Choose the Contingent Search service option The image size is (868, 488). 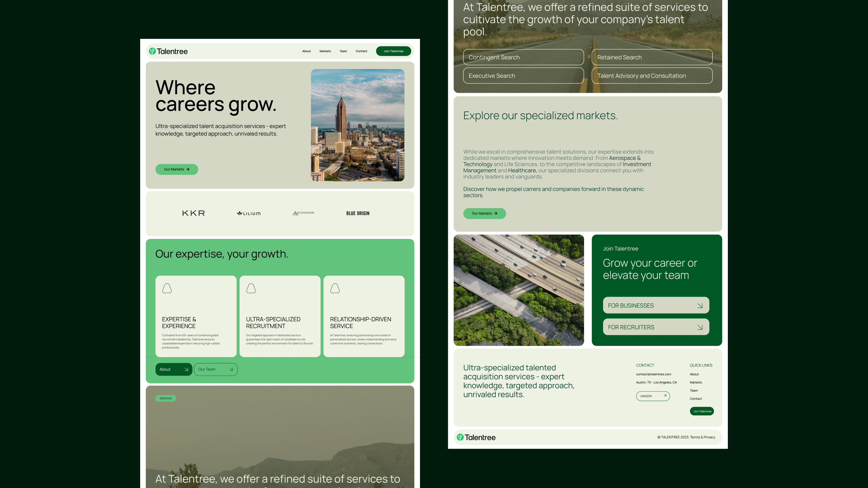[x=523, y=57]
